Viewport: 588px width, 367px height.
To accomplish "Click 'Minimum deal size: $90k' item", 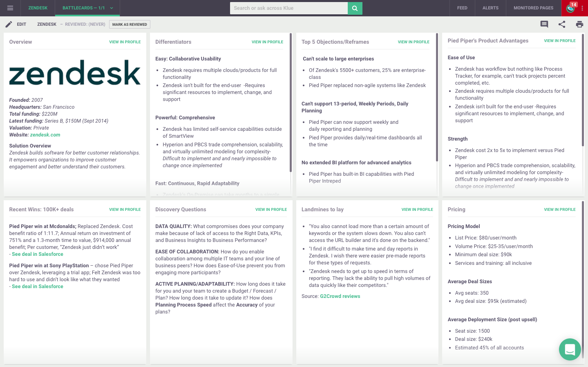I will point(483,255).
